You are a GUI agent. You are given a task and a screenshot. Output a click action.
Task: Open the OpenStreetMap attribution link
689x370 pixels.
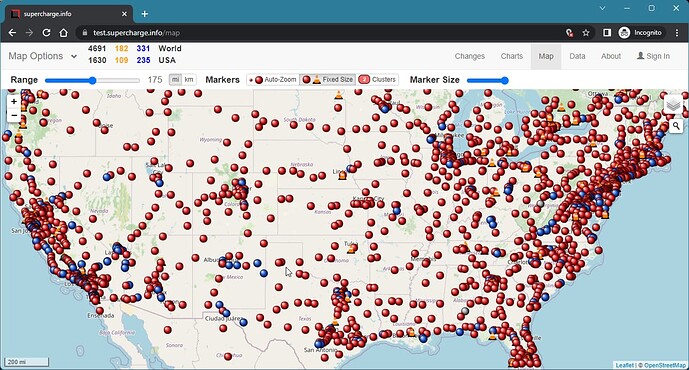[x=664, y=365]
